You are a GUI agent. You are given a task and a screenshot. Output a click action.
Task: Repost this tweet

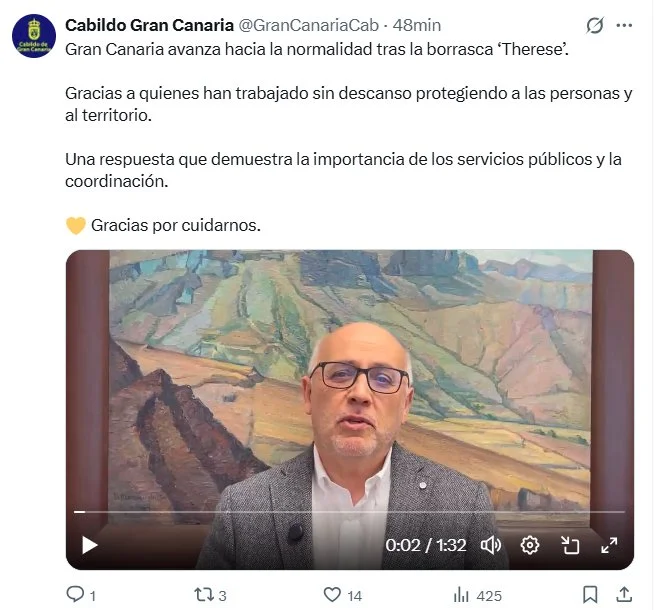click(x=210, y=595)
